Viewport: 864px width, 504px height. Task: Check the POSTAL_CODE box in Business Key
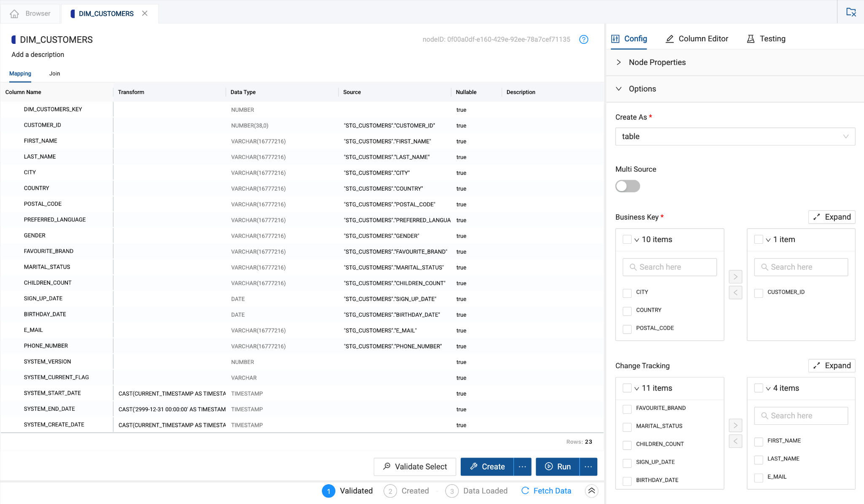(x=627, y=329)
